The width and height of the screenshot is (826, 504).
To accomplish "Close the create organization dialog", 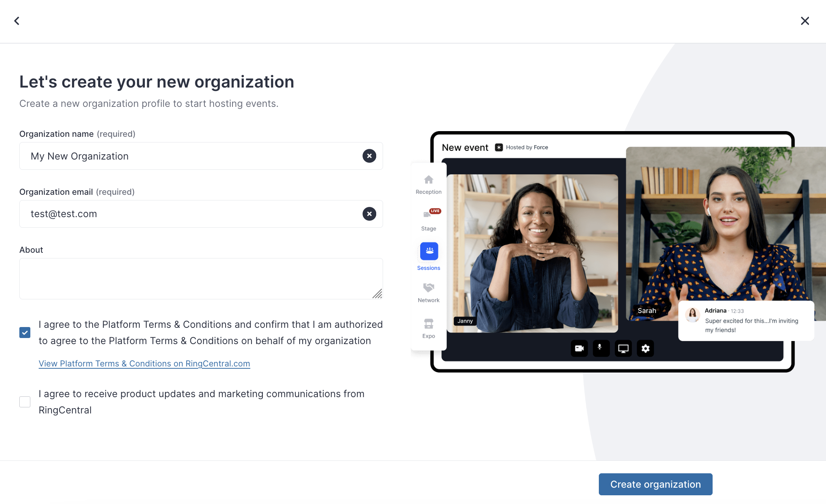I will pyautogui.click(x=805, y=21).
